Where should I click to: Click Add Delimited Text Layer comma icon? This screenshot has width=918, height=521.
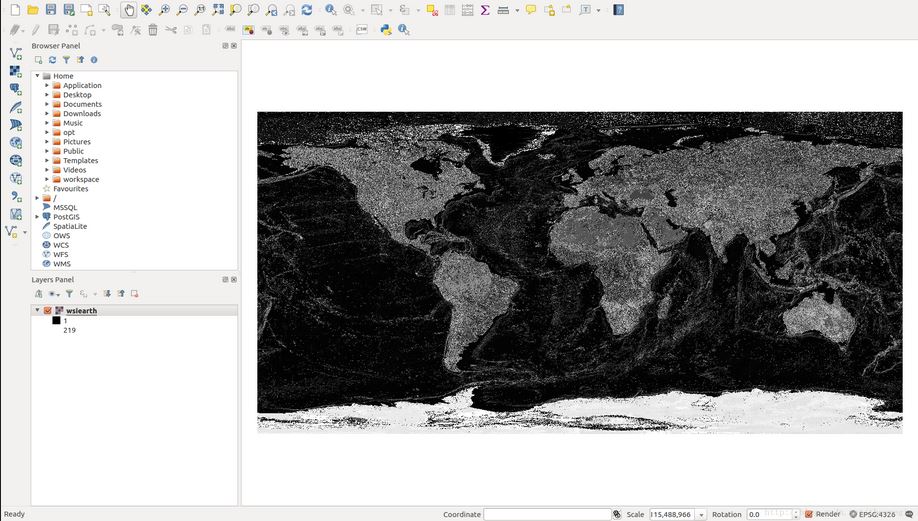tap(16, 196)
